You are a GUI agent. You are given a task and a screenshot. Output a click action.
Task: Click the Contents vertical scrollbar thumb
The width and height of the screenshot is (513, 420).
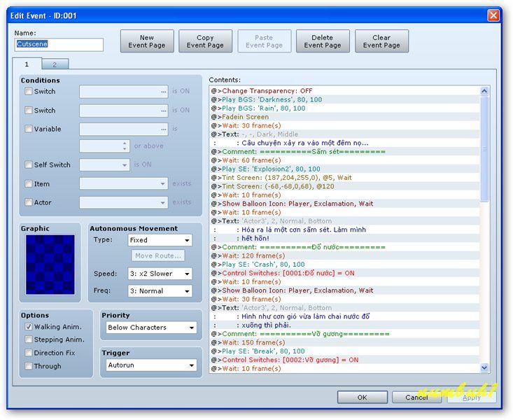click(484, 148)
